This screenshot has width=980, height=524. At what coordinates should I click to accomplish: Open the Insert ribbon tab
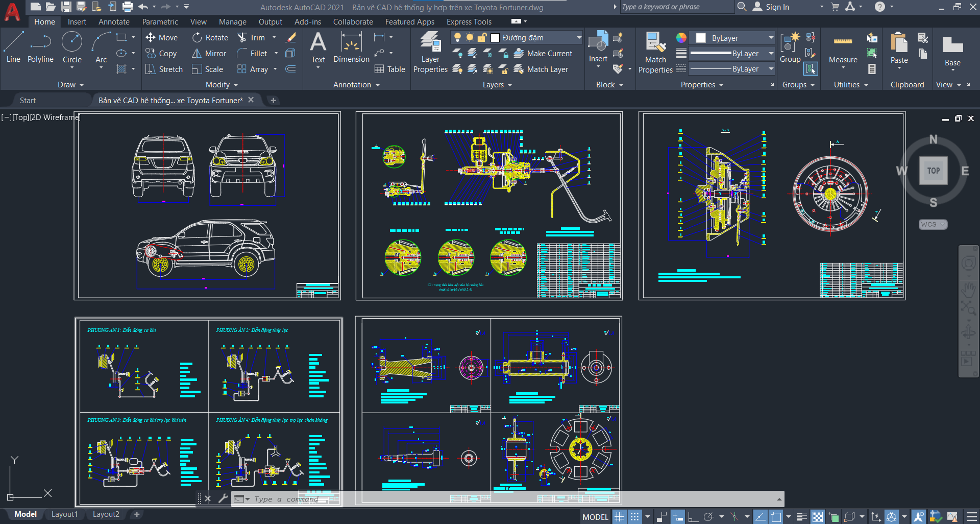pyautogui.click(x=77, y=21)
